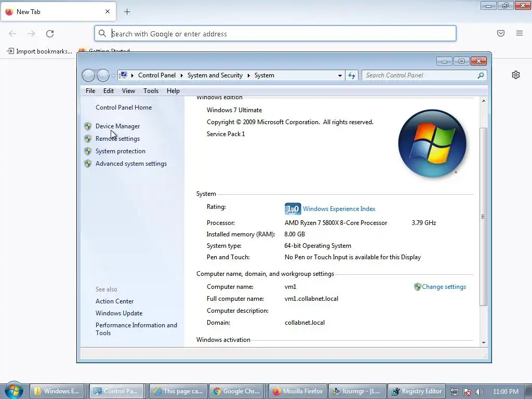532x399 pixels.
Task: Switch to Google Chrome taskbar button
Action: [x=237, y=391]
